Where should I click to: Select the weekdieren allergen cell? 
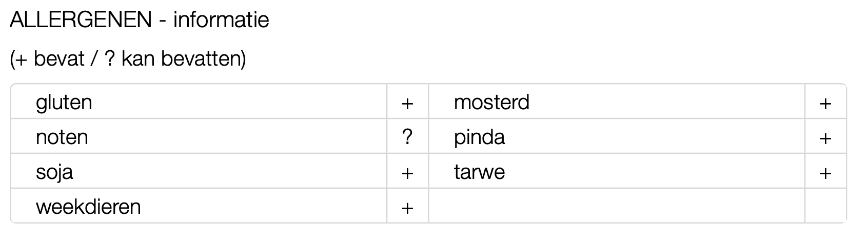point(199,206)
